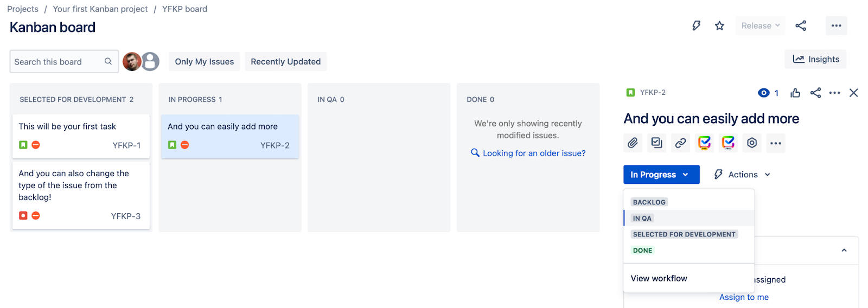Open the Release dropdown

(760, 25)
